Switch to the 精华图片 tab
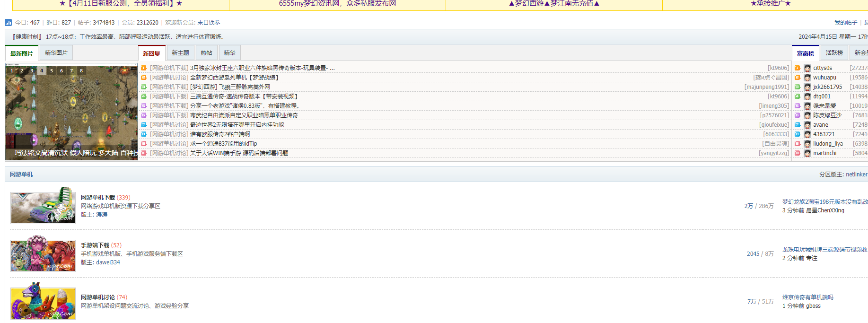868x323 pixels. pyautogui.click(x=56, y=53)
